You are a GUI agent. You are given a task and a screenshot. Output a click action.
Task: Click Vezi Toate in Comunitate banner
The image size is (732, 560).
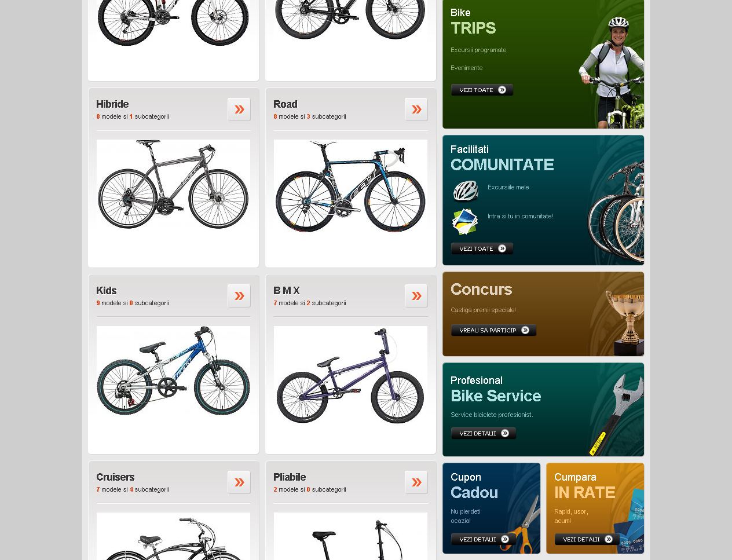tap(482, 248)
